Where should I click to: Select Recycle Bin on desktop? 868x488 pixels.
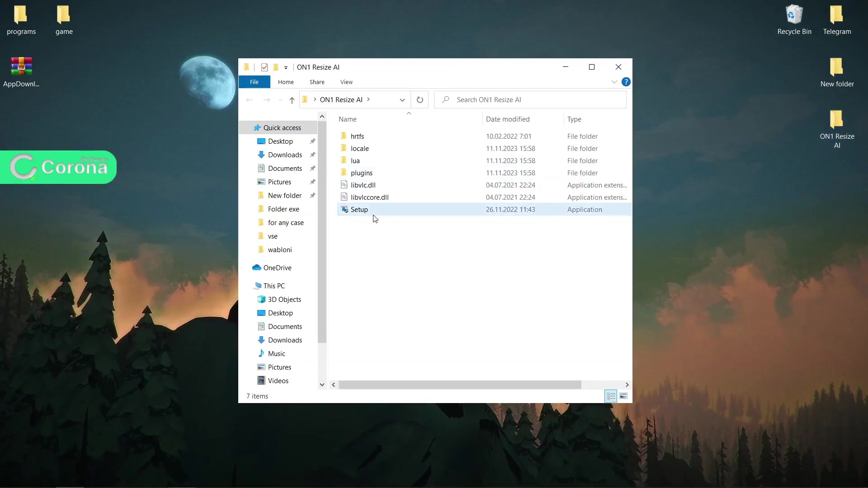tap(794, 20)
